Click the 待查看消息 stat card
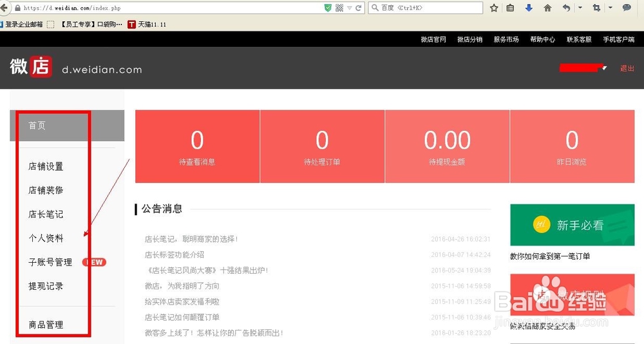Screen dimensions: 644x344 (x=197, y=146)
